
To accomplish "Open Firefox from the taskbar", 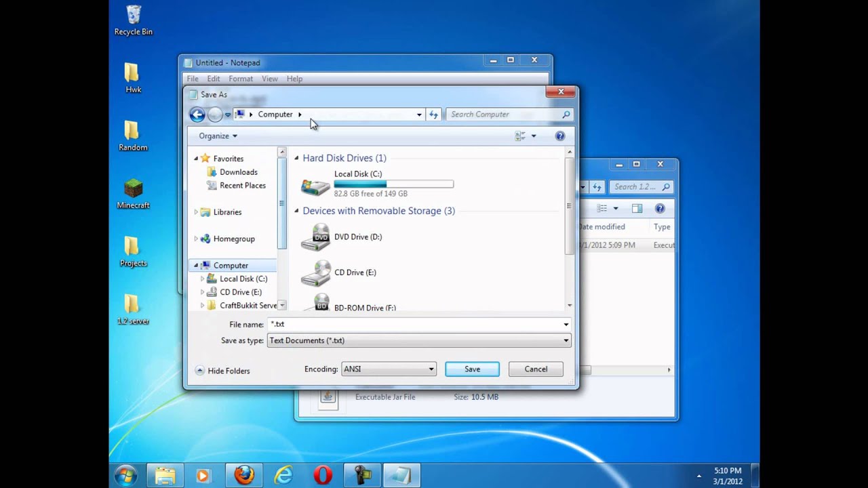I will pyautogui.click(x=244, y=475).
